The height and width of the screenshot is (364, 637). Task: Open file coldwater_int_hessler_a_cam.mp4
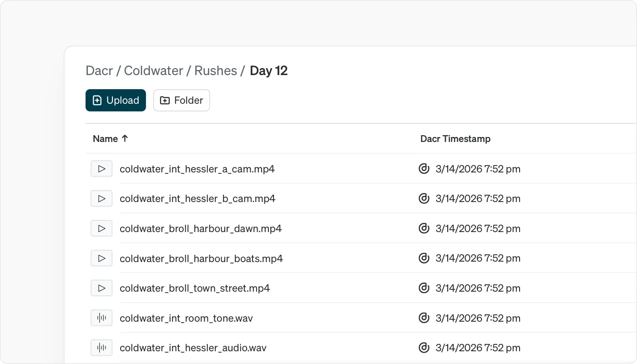point(197,169)
